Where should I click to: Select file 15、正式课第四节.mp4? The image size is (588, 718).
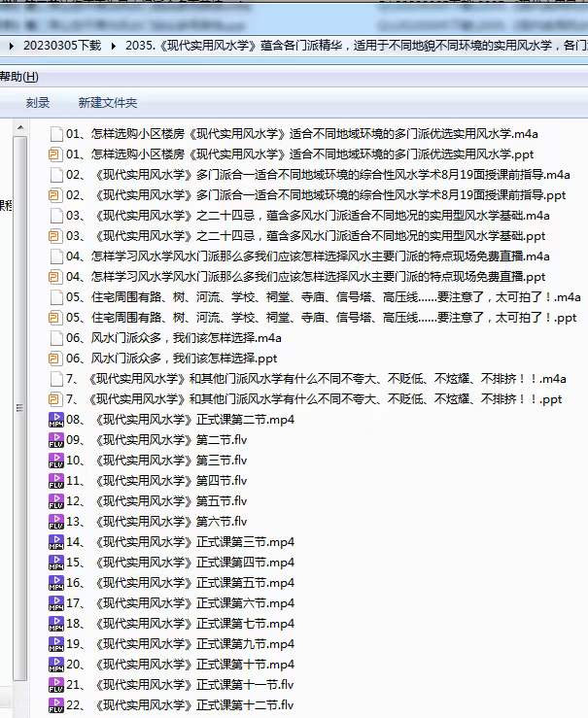click(x=181, y=563)
